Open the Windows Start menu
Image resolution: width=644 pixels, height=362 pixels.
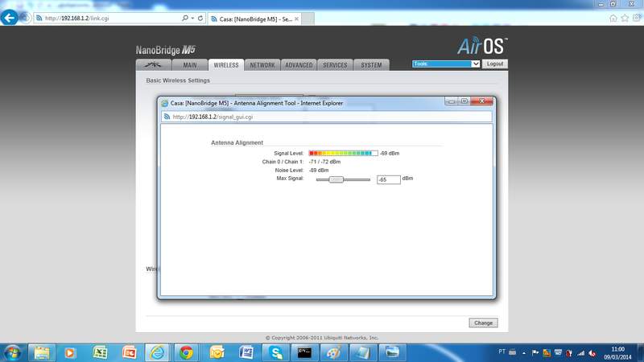click(12, 352)
